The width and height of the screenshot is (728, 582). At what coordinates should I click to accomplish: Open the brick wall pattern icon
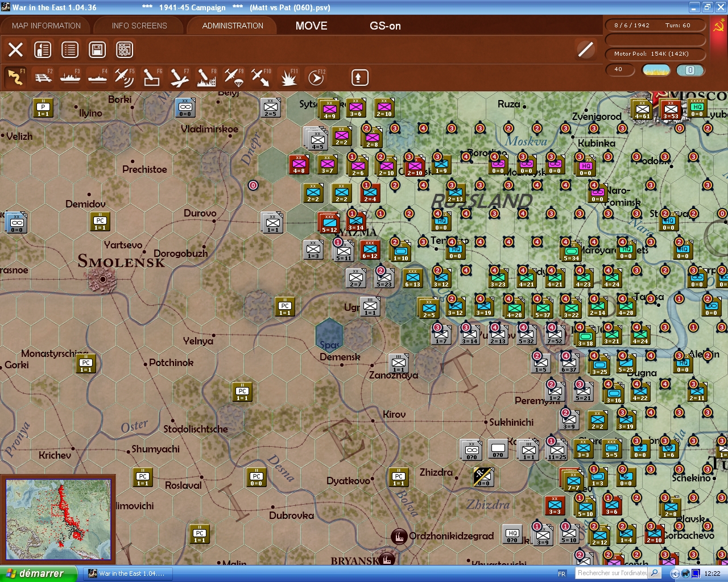click(125, 49)
